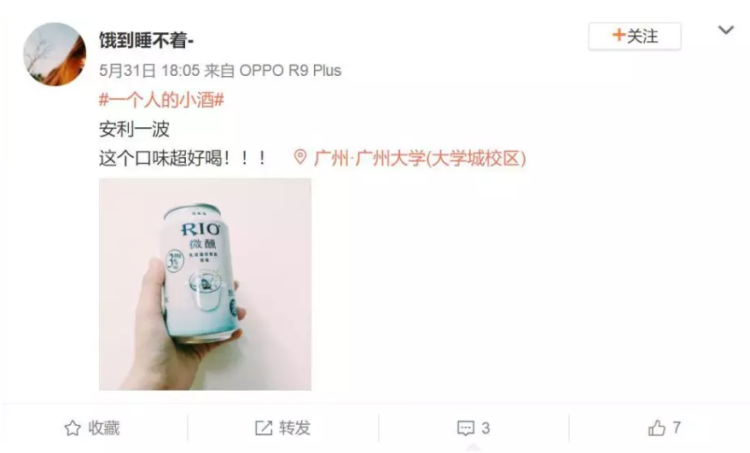Click the 收藏 label to favorite the post

tap(104, 428)
